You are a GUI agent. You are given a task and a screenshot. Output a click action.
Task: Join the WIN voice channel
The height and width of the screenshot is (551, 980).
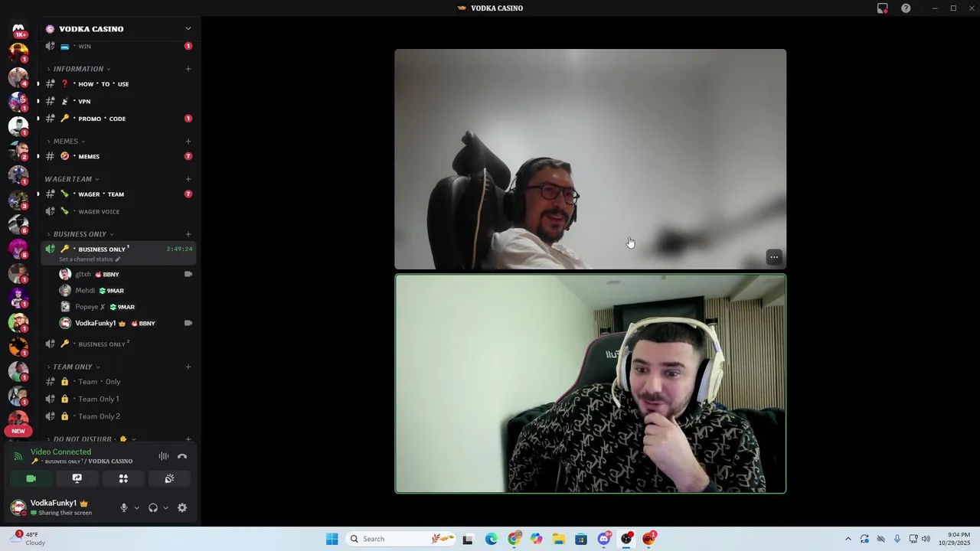point(119,46)
